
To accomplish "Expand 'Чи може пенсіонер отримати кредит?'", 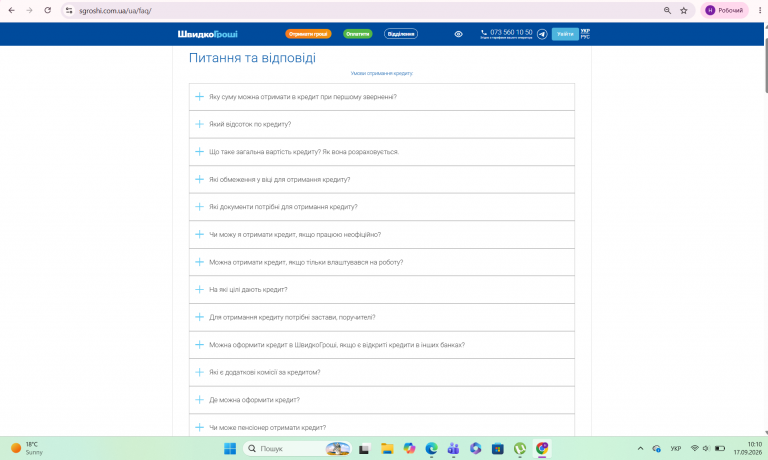I will (x=382, y=427).
